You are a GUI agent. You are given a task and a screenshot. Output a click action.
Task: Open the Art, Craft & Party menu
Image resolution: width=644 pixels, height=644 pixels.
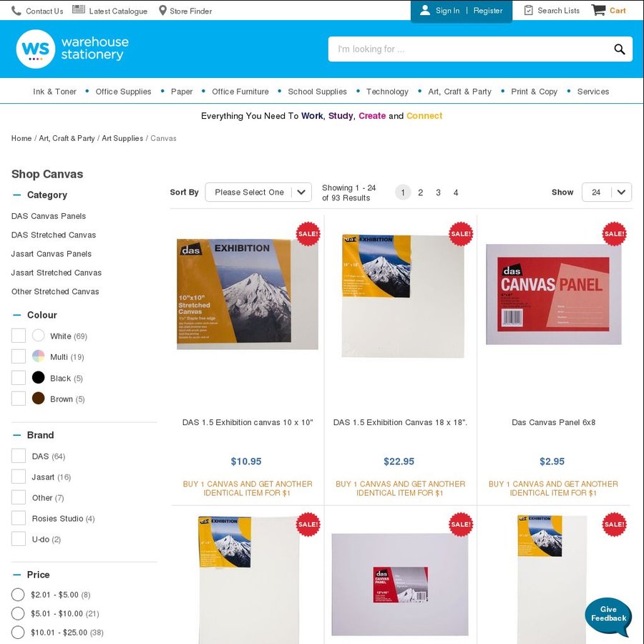(459, 92)
